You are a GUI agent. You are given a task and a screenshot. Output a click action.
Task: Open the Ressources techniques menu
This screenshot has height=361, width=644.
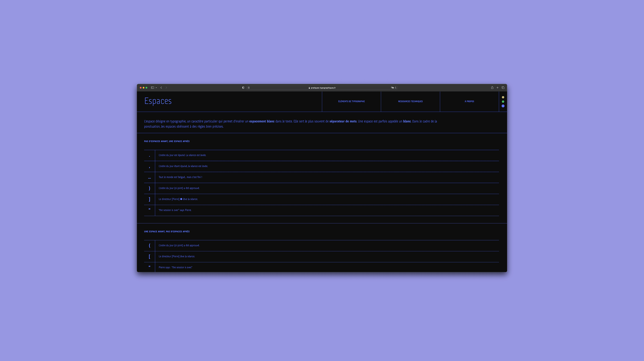410,102
